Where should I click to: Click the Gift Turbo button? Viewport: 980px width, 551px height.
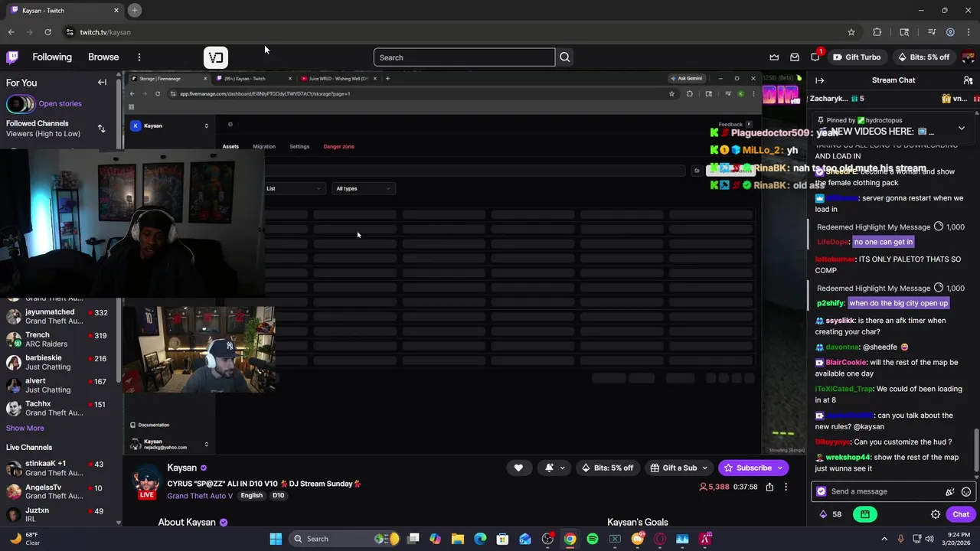pyautogui.click(x=857, y=57)
